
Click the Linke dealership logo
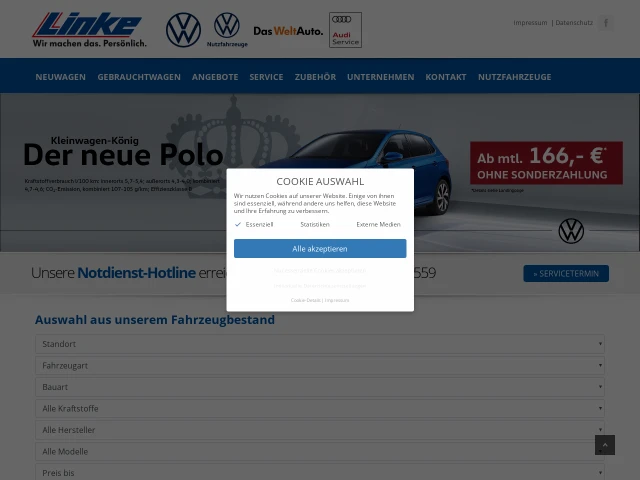tap(88, 29)
